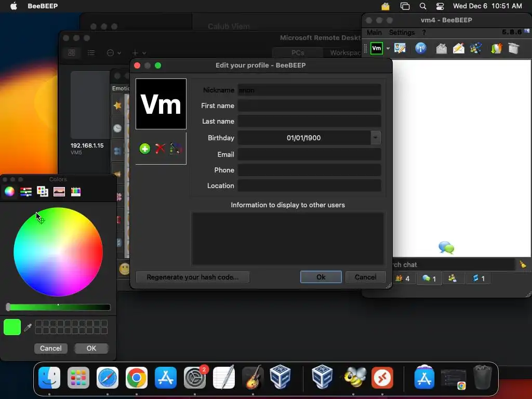The width and height of the screenshot is (532, 399).
Task: Open the BeeBEEP application menu
Action: pos(43,6)
